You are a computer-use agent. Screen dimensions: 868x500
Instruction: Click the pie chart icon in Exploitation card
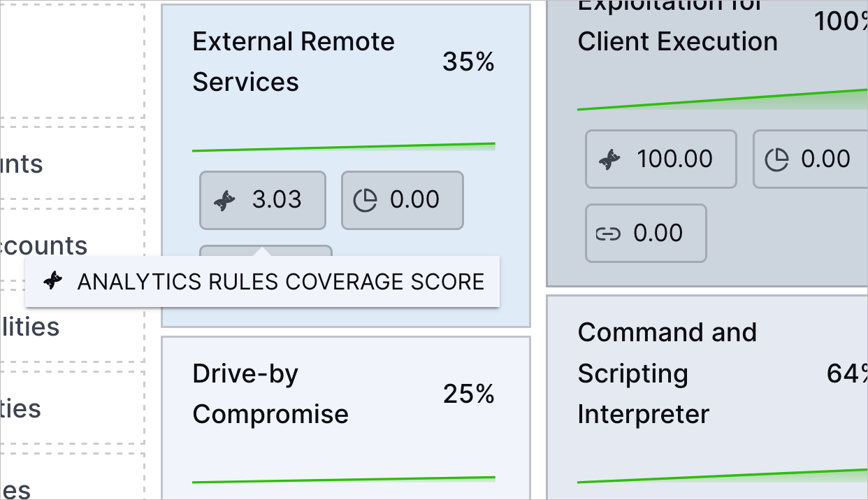776,159
